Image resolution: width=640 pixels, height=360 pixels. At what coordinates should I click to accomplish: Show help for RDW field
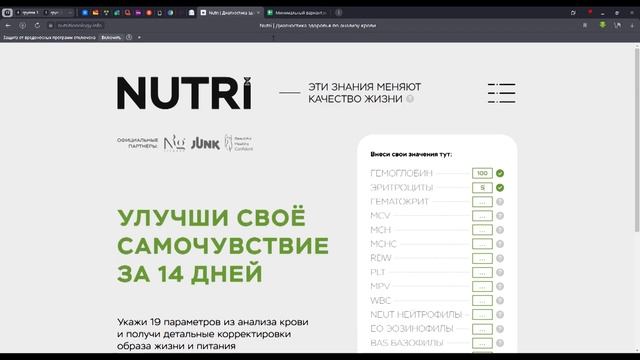tap(500, 258)
